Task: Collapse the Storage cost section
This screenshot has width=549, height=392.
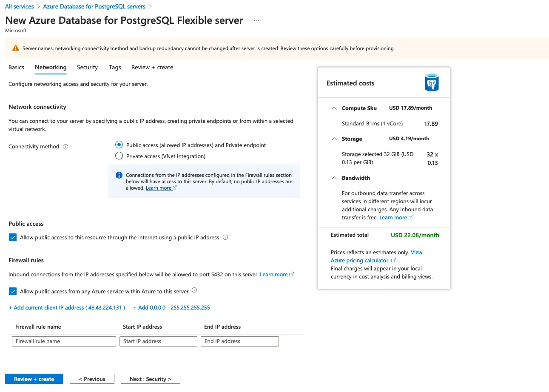Action: 334,139
